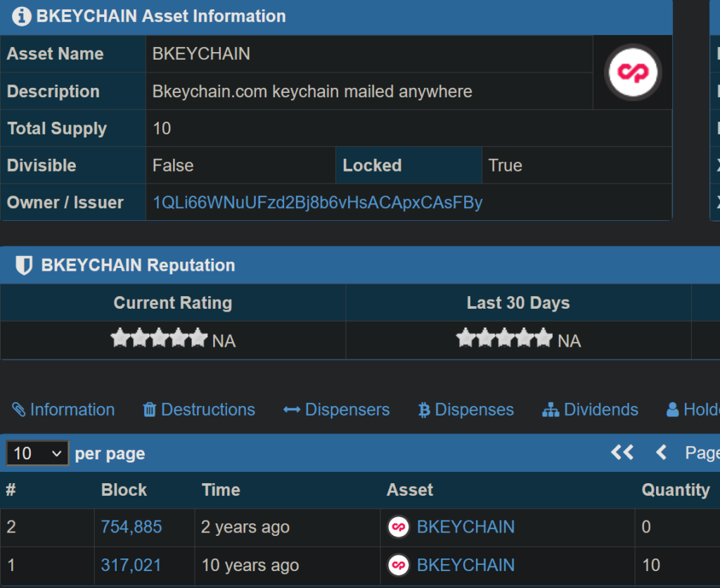The height and width of the screenshot is (588, 720).
Task: Click the trash icon on Destructions tab
Action: click(x=150, y=409)
